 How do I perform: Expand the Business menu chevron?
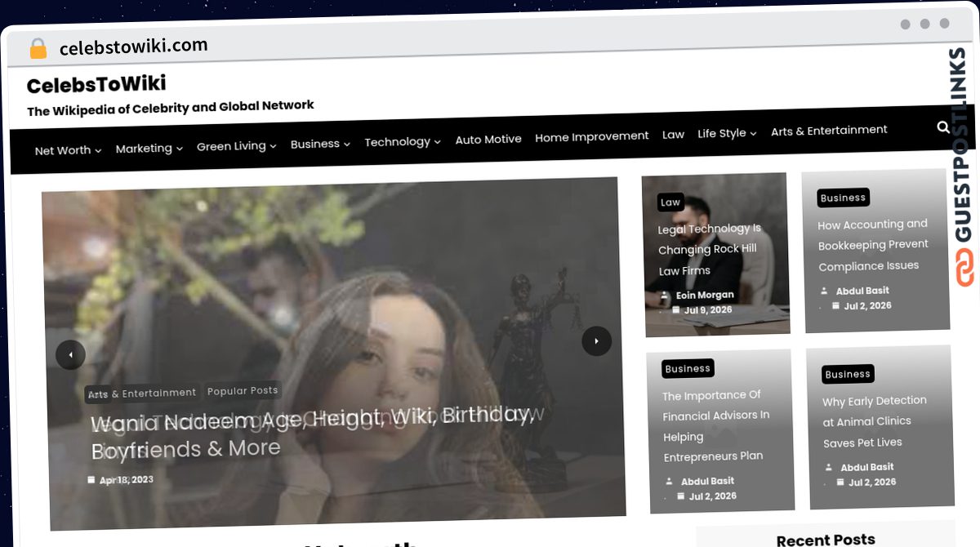(346, 144)
